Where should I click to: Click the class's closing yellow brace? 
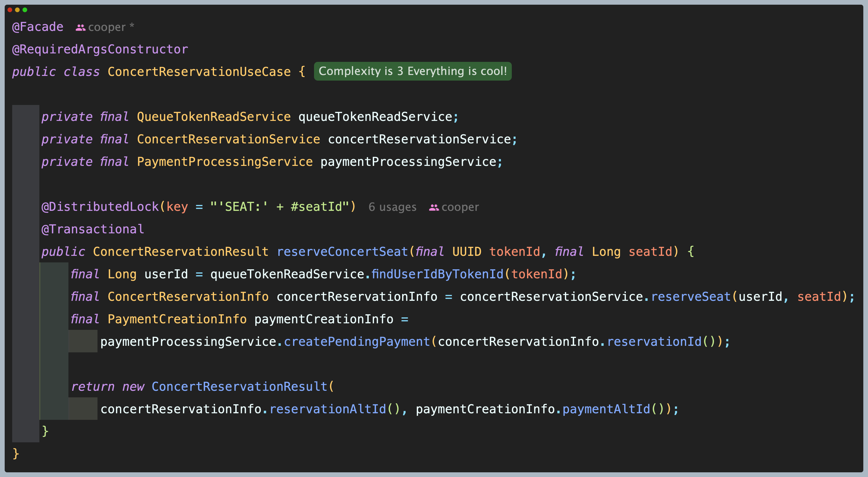pos(16,454)
